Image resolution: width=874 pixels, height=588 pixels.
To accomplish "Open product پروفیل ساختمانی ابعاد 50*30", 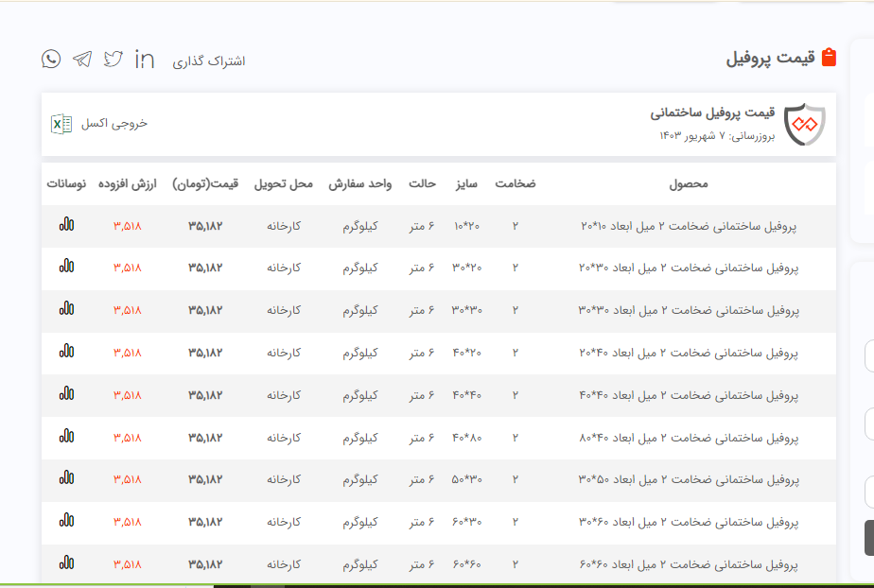I will tap(688, 479).
